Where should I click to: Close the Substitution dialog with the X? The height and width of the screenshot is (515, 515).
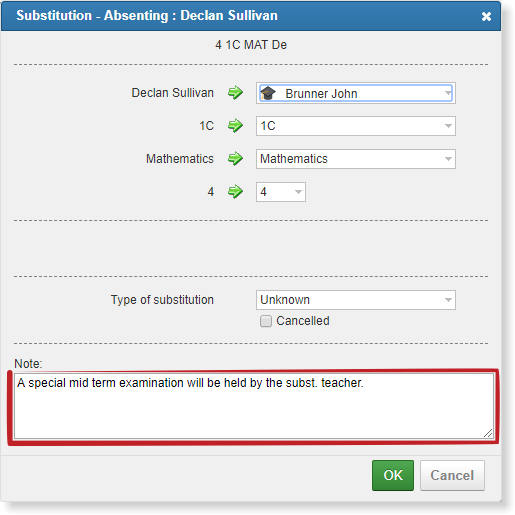(486, 16)
